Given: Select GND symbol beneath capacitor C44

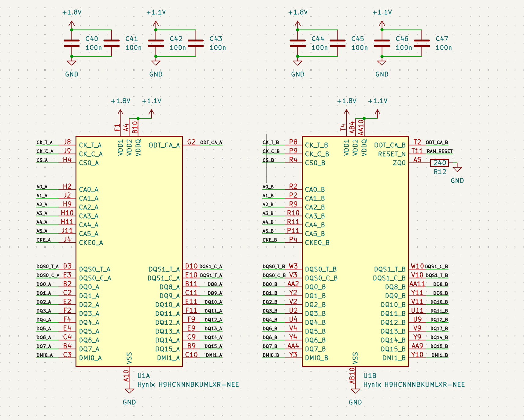Looking at the screenshot, I should pos(298,63).
